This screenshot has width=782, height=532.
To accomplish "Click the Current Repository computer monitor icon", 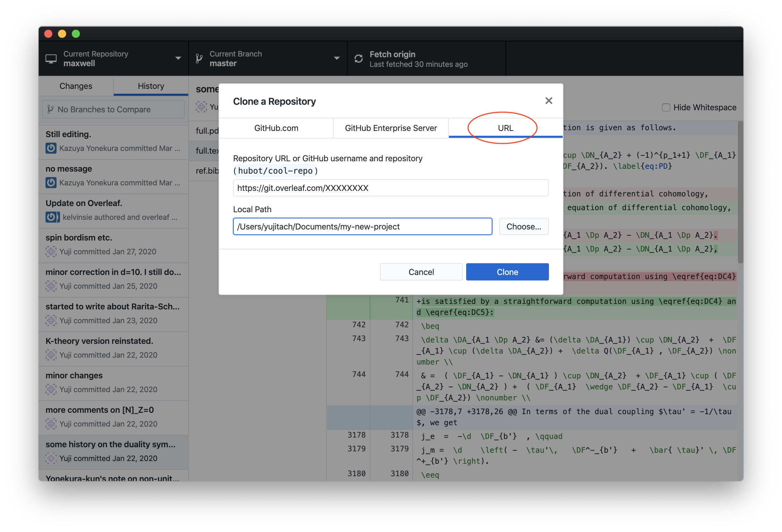I will [x=51, y=59].
